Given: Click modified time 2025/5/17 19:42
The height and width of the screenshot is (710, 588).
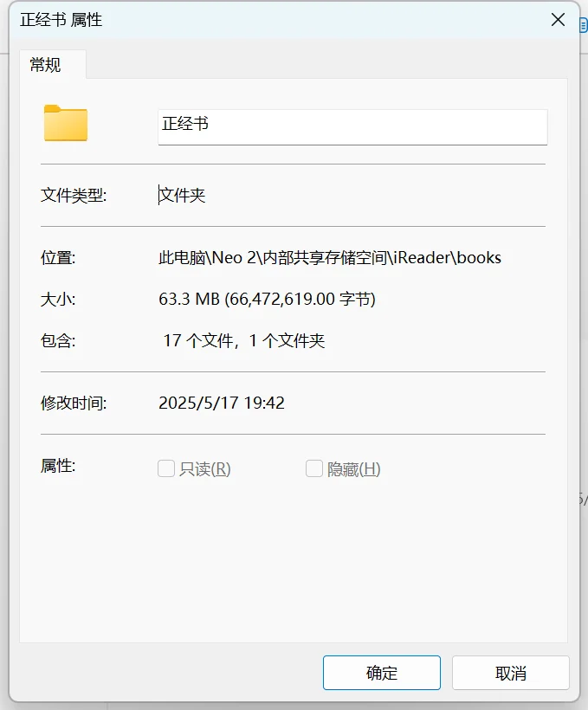Looking at the screenshot, I should point(222,403).
